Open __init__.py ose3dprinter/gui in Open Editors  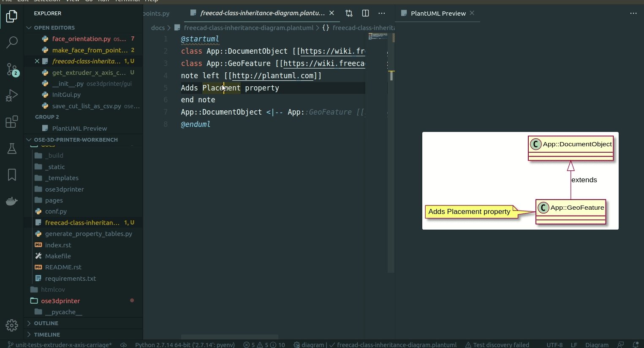tap(83, 84)
